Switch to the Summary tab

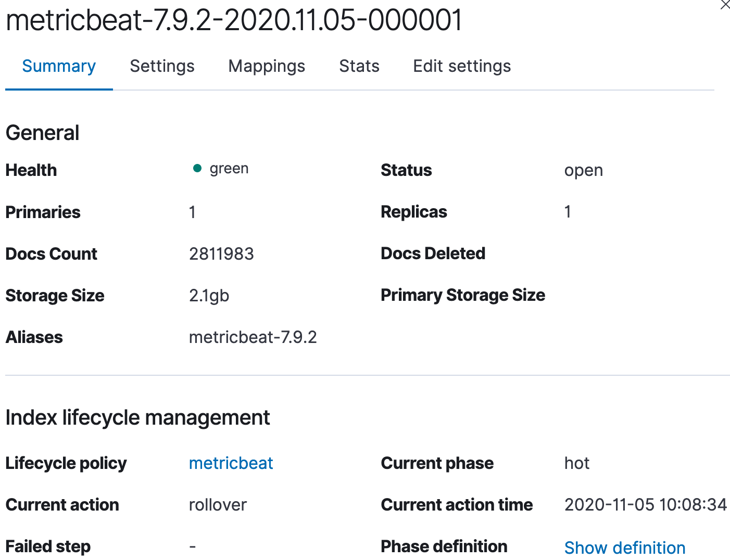(x=59, y=66)
